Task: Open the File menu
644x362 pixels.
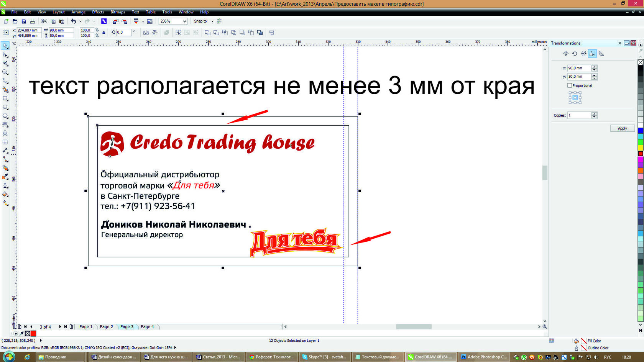Action: [x=14, y=12]
